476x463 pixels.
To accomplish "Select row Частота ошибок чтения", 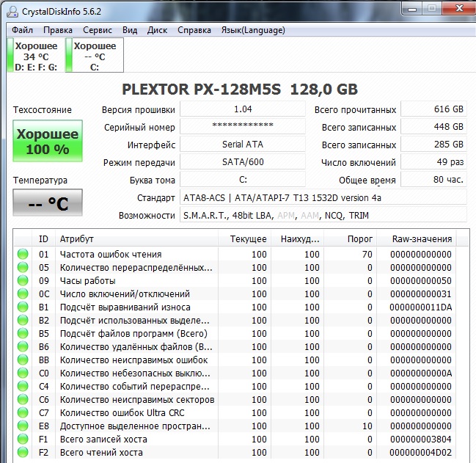I will (235, 254).
